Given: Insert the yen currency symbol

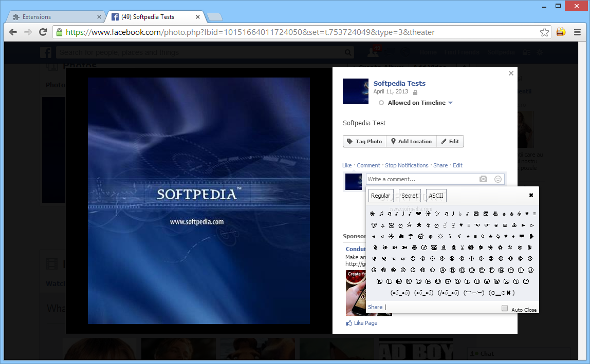Looking at the screenshot, I should pyautogui.click(x=462, y=247).
